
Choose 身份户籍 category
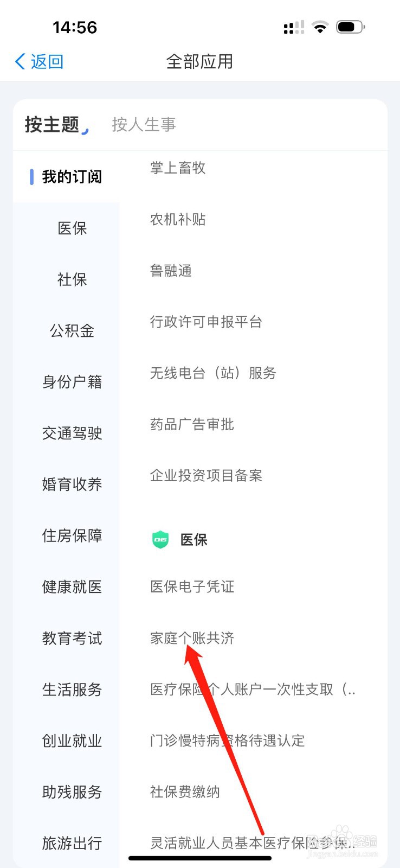pyautogui.click(x=72, y=382)
